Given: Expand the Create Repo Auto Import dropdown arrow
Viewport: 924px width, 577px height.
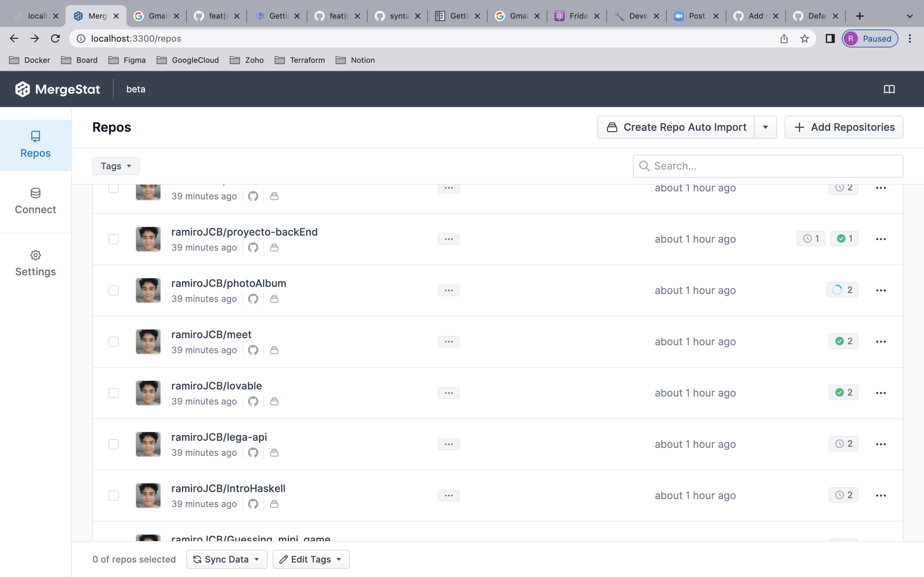Looking at the screenshot, I should (x=766, y=127).
